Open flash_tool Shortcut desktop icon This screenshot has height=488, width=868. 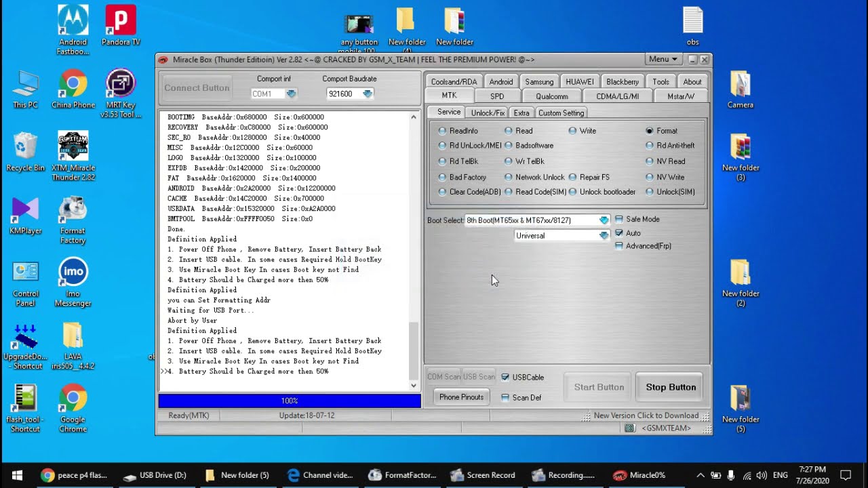(x=25, y=409)
